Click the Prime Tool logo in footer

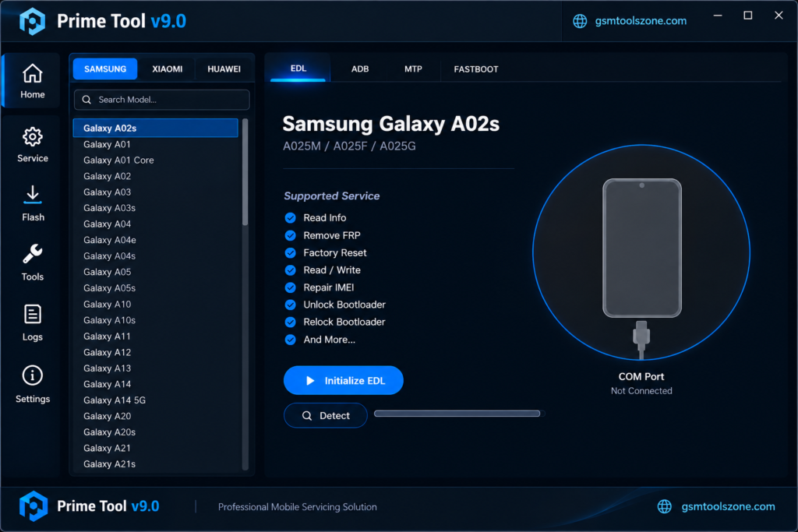pos(33,506)
